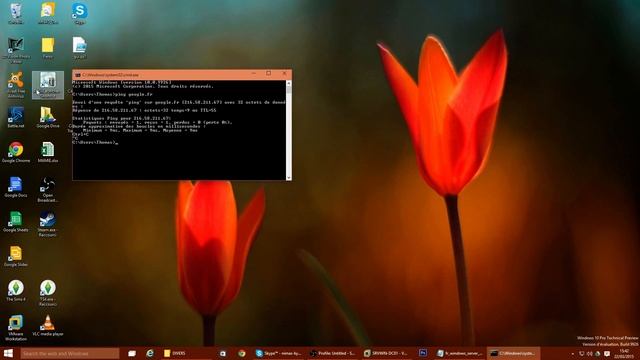The width and height of the screenshot is (640, 360).
Task: Open the cmd.exe title bar system menu icon
Action: click(78, 75)
